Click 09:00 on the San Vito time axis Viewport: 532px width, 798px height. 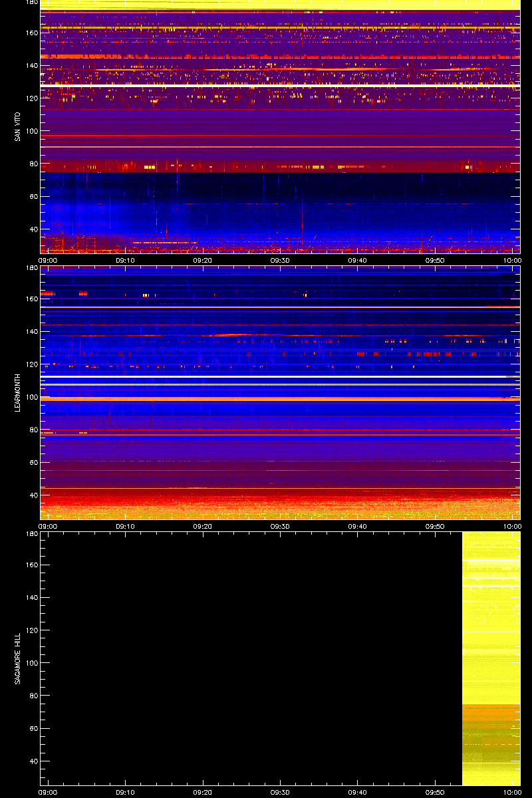pyautogui.click(x=47, y=261)
